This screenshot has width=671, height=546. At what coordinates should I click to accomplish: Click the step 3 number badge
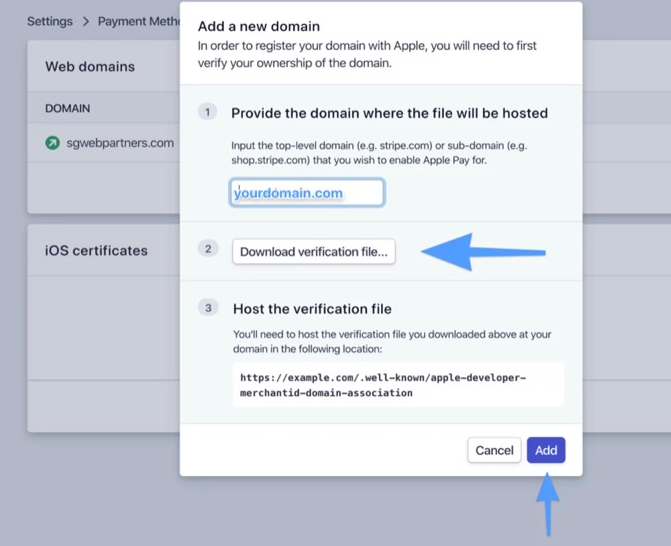point(207,308)
